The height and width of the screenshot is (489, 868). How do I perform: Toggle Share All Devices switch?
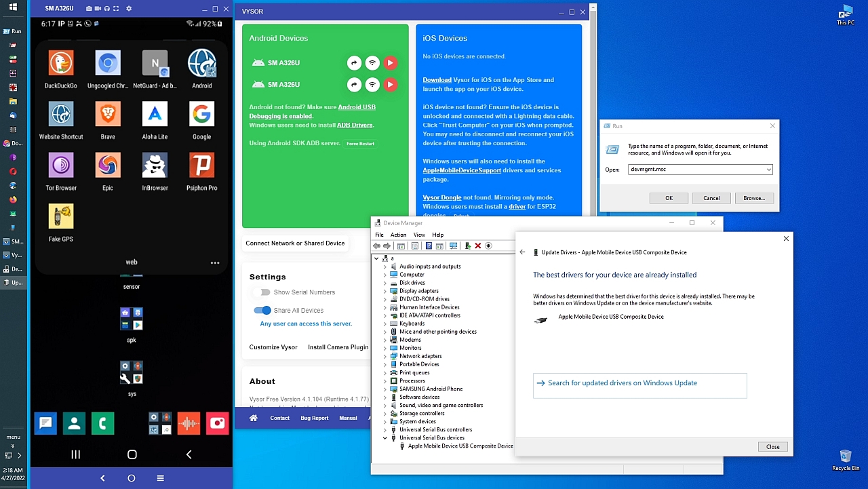coord(262,311)
